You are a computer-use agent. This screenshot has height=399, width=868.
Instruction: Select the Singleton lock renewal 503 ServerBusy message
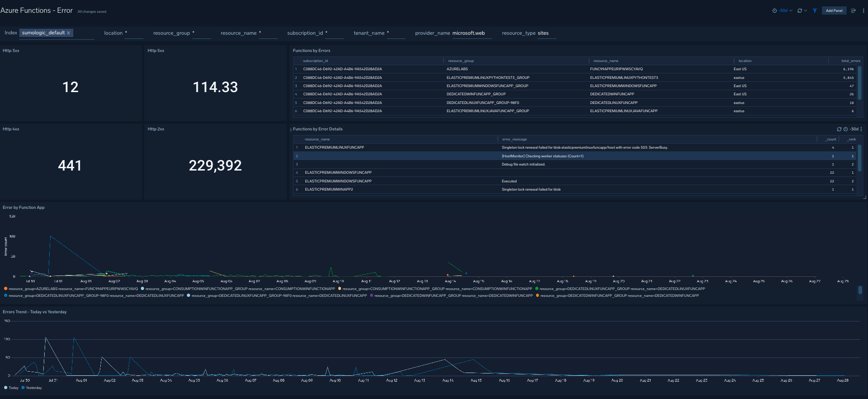click(x=584, y=147)
